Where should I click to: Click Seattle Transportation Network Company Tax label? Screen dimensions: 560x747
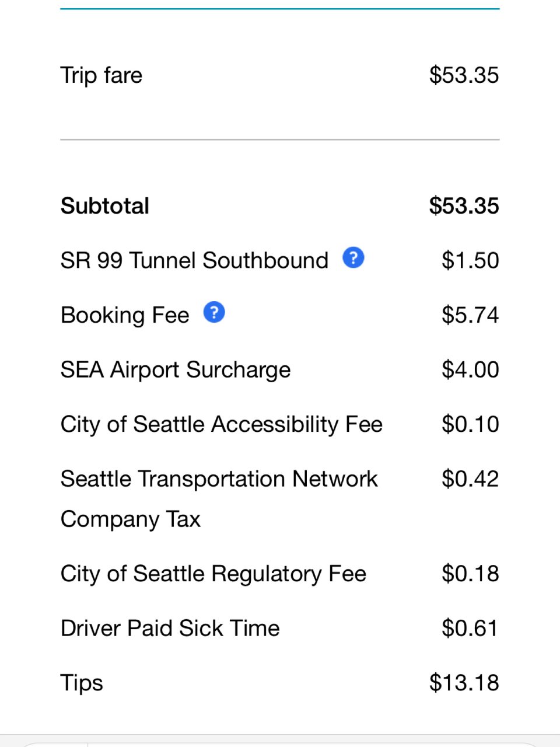coord(219,498)
